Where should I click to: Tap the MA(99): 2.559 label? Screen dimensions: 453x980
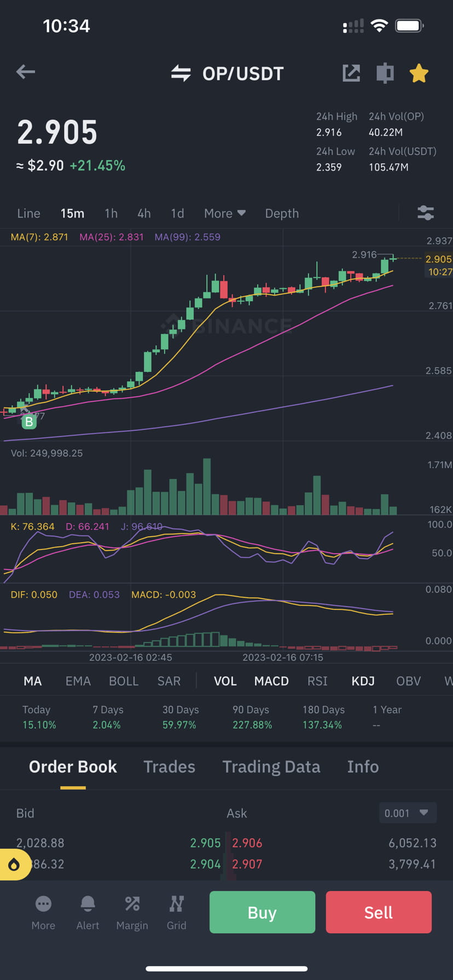[188, 237]
